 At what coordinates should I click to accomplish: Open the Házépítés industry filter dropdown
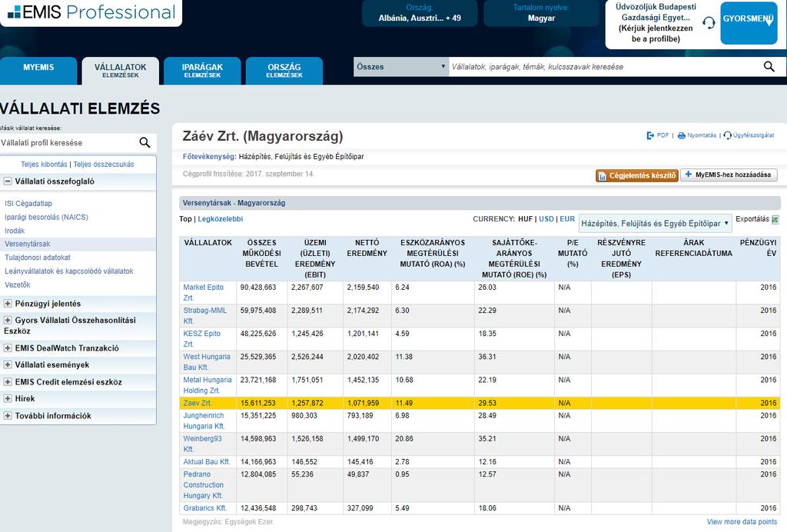point(655,224)
